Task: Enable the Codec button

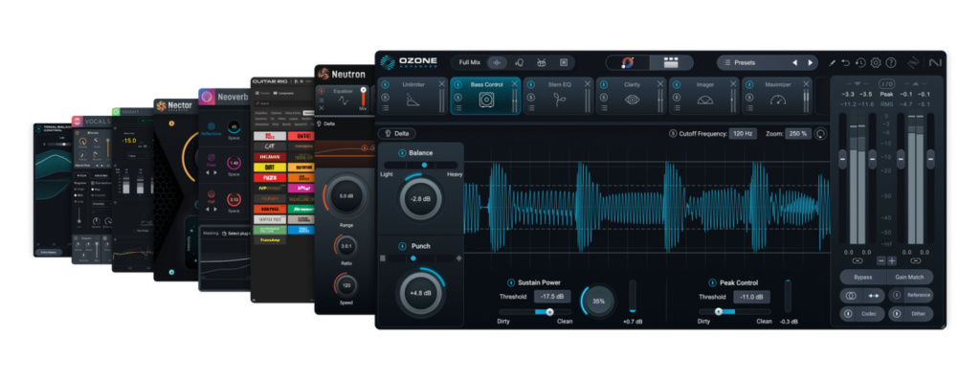Action: pyautogui.click(x=862, y=314)
